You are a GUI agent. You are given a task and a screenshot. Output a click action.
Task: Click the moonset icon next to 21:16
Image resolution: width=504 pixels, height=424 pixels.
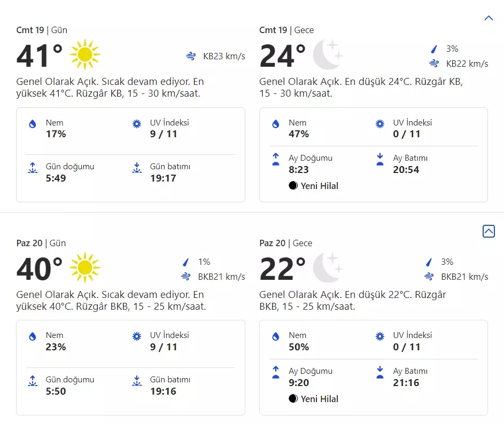(380, 372)
